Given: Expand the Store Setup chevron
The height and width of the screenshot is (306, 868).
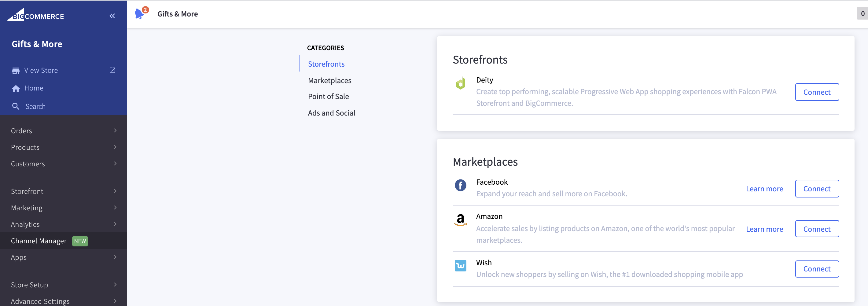Looking at the screenshot, I should [x=115, y=284].
